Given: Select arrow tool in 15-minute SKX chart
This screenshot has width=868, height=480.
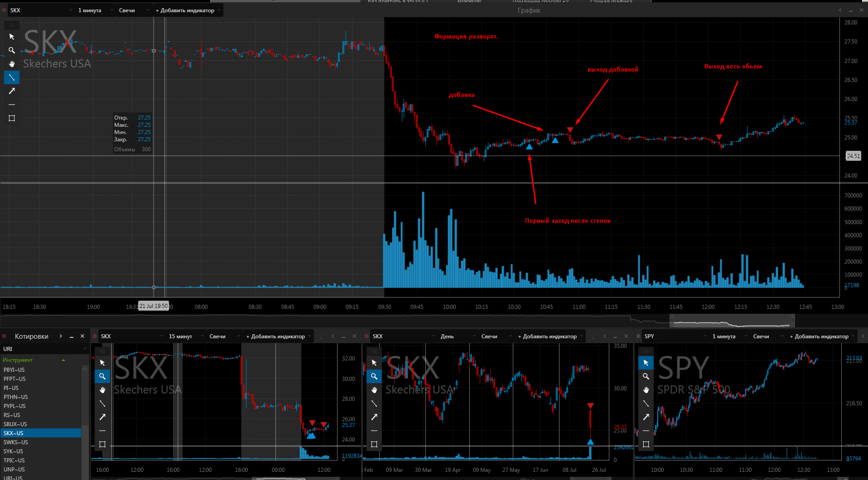Looking at the screenshot, I should 102,417.
